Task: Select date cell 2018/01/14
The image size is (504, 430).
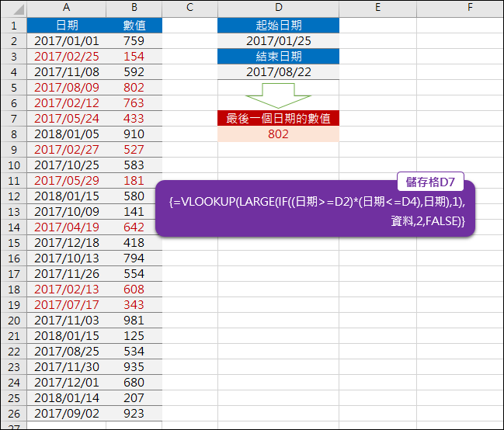Action: tap(67, 398)
